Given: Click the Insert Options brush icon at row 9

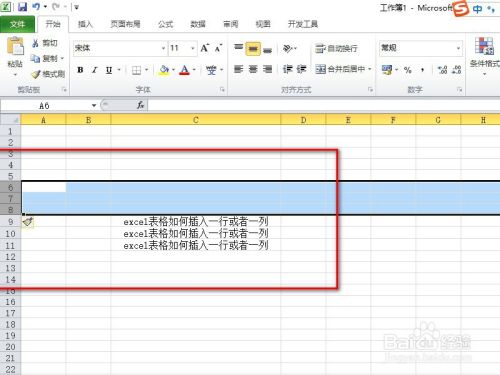Looking at the screenshot, I should (x=28, y=222).
